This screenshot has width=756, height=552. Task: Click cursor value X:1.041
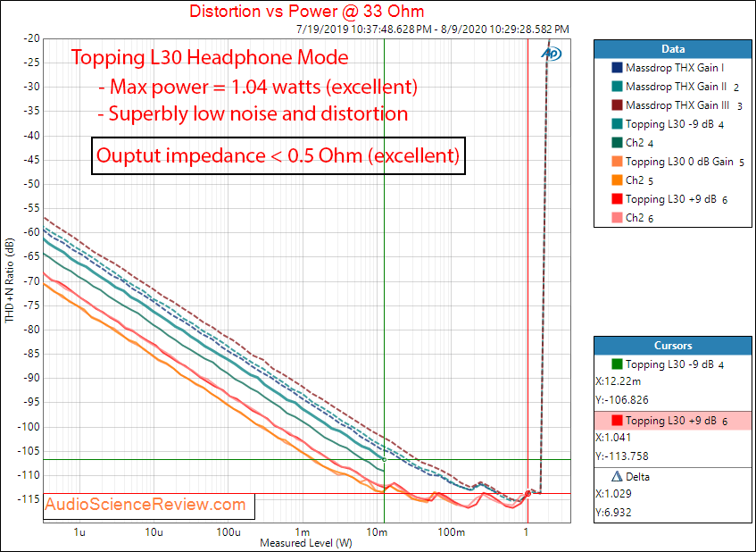(x=613, y=438)
